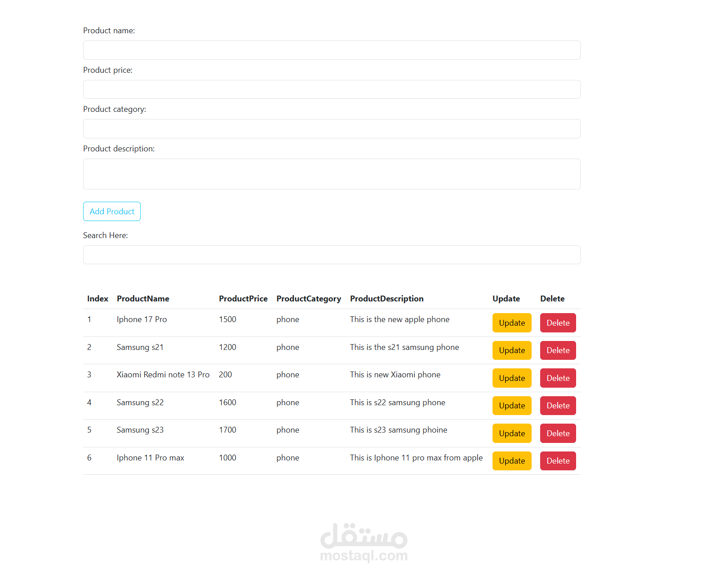
Task: Click the ProductName column header
Action: pyautogui.click(x=143, y=299)
